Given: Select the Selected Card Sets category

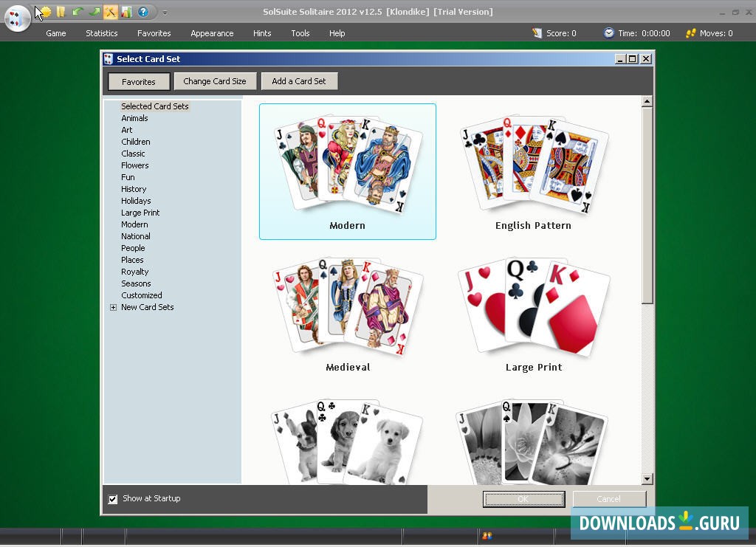Looking at the screenshot, I should [155, 106].
